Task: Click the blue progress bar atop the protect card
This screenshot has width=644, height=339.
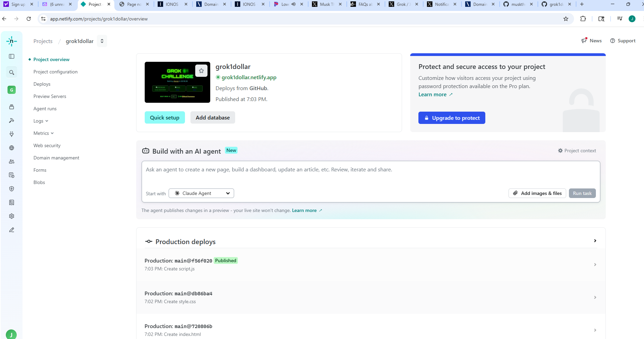Action: [507, 55]
